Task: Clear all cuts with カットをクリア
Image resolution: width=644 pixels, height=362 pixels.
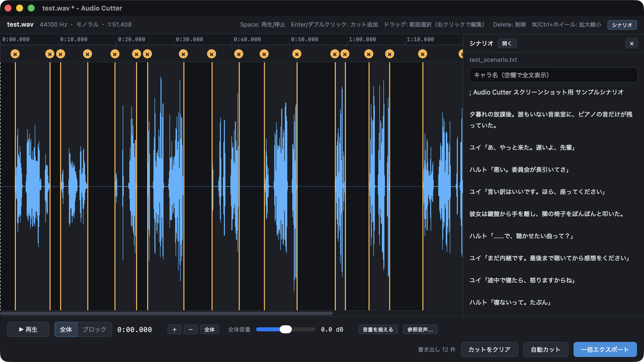Action: pyautogui.click(x=489, y=349)
